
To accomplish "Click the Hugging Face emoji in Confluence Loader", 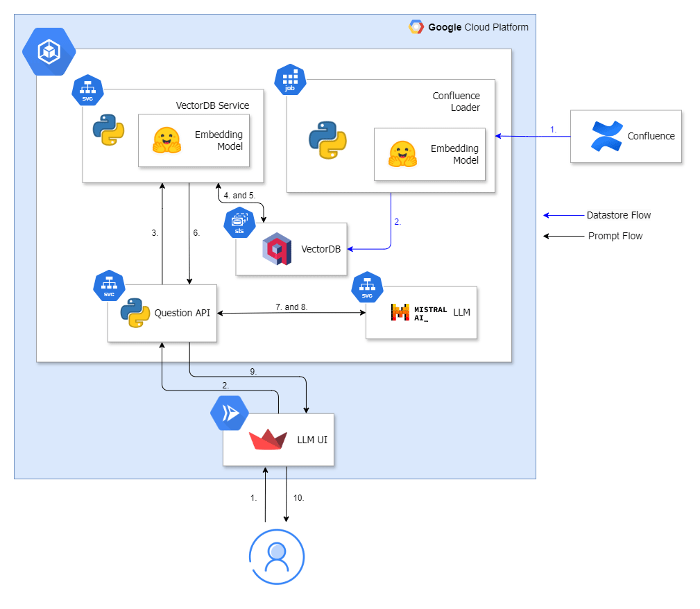I will click(402, 154).
